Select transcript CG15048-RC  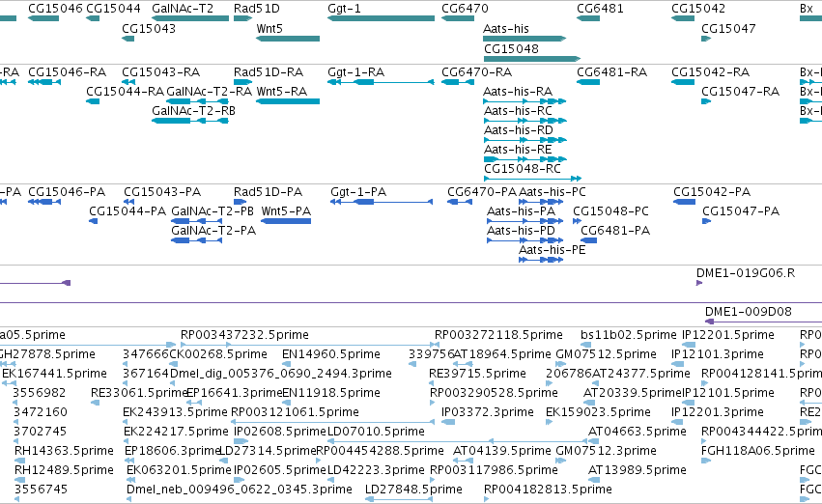[523, 169]
